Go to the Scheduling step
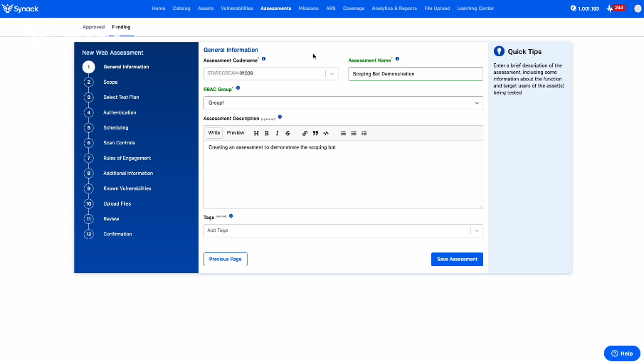 [116, 127]
